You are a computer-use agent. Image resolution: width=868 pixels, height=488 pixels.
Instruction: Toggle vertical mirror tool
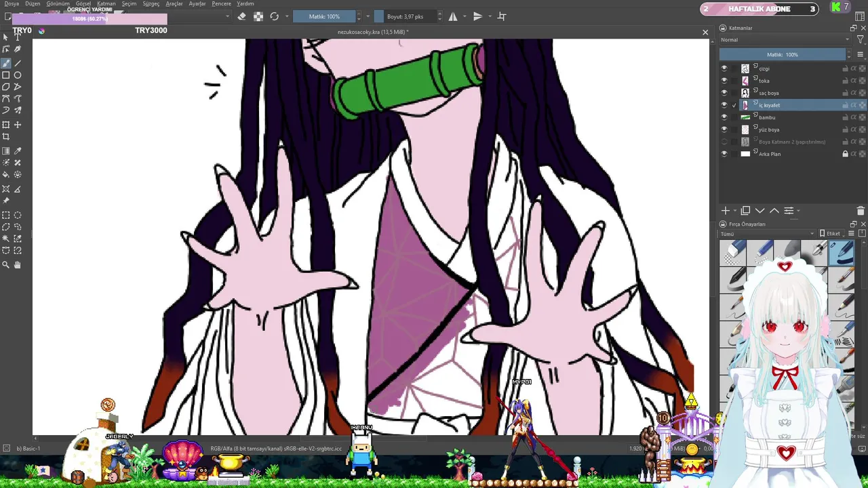(477, 16)
